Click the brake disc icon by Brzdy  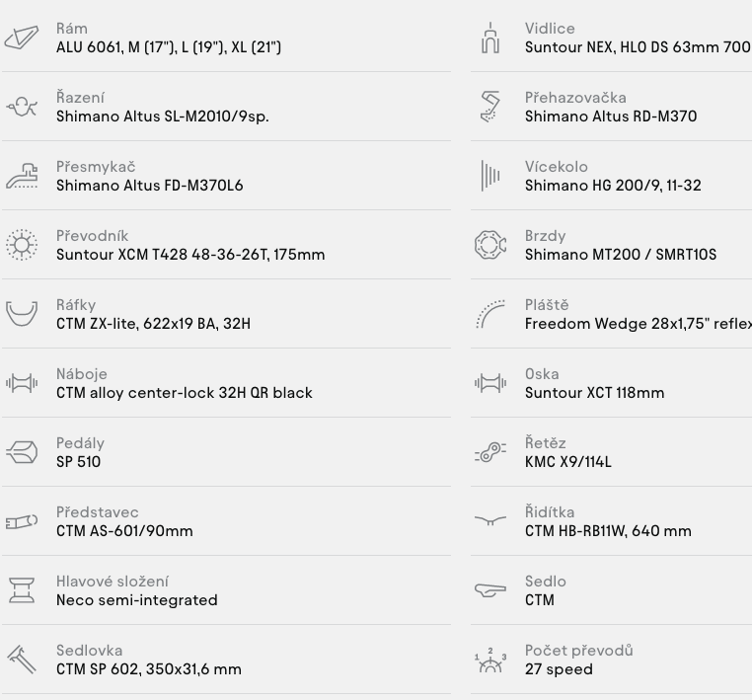click(x=489, y=245)
